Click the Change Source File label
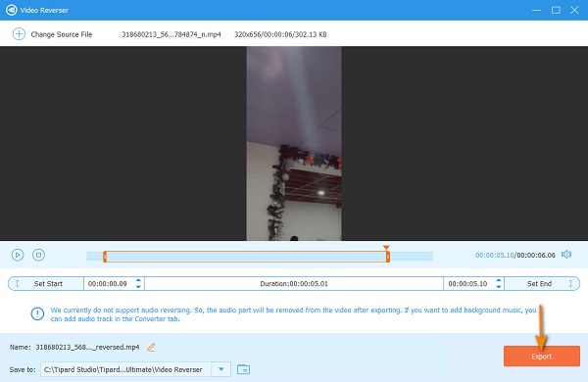 coord(62,34)
